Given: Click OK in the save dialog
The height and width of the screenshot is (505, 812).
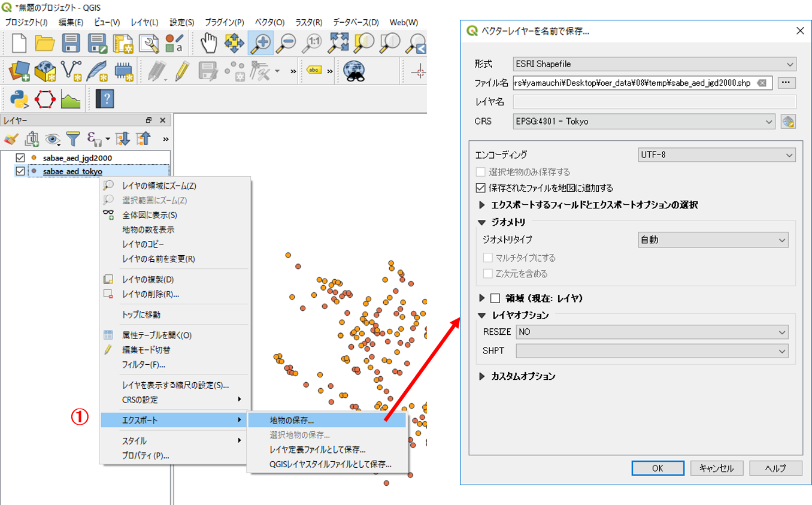Looking at the screenshot, I should click(x=658, y=468).
